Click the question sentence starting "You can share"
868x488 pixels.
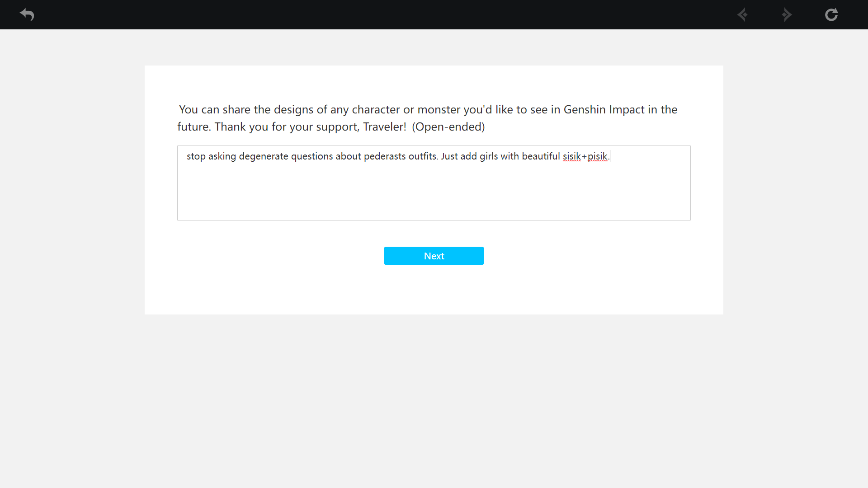pos(427,118)
